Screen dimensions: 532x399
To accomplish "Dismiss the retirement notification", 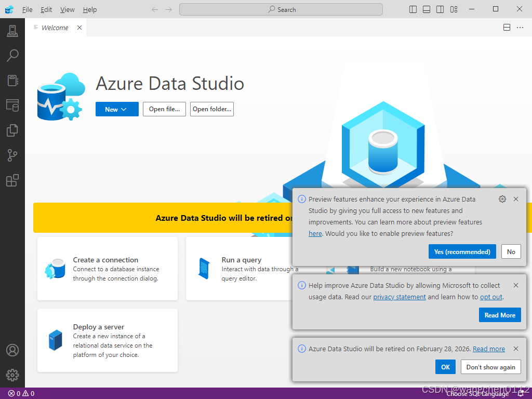I will [516, 349].
